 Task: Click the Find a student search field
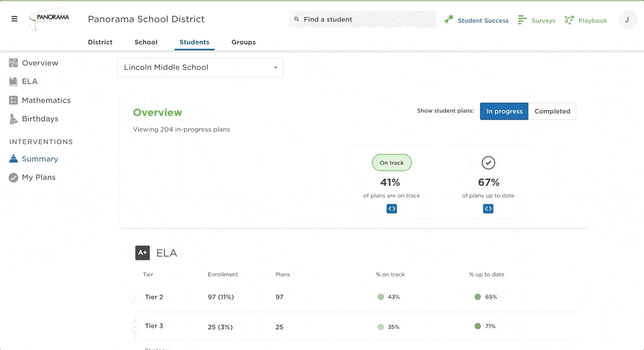[x=363, y=20]
